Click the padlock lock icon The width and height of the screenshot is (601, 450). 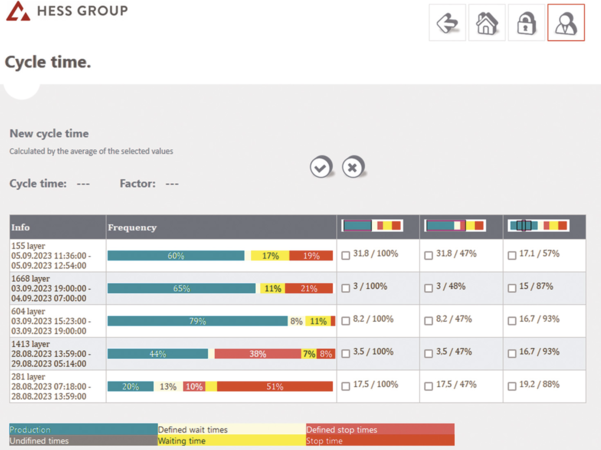[x=526, y=23]
